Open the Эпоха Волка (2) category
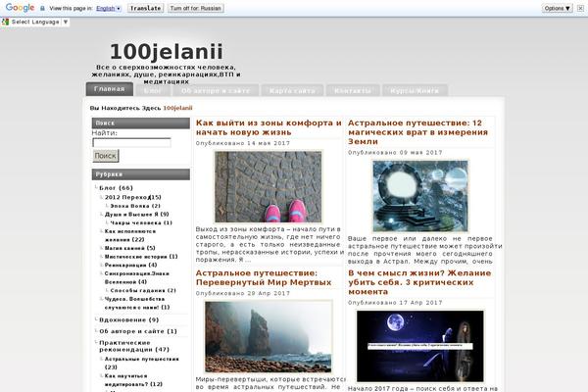The height and width of the screenshot is (392, 588). point(135,206)
